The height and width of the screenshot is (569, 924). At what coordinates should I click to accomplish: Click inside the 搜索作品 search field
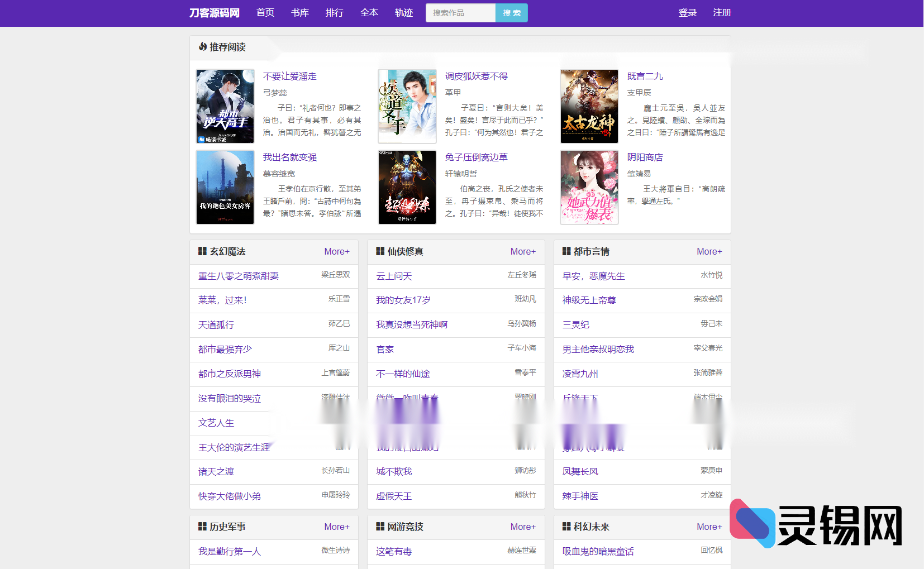click(460, 12)
